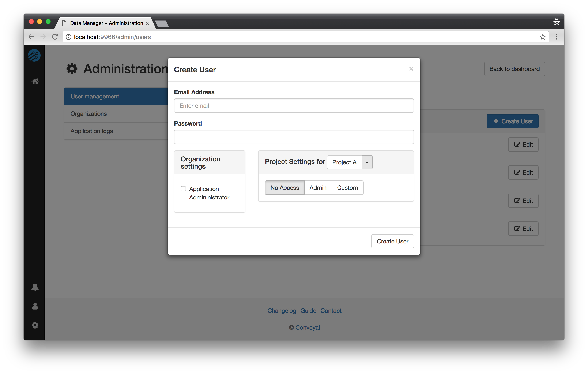Open the Contact footer link
Screen dimensions: 588x374
pyautogui.click(x=331, y=311)
